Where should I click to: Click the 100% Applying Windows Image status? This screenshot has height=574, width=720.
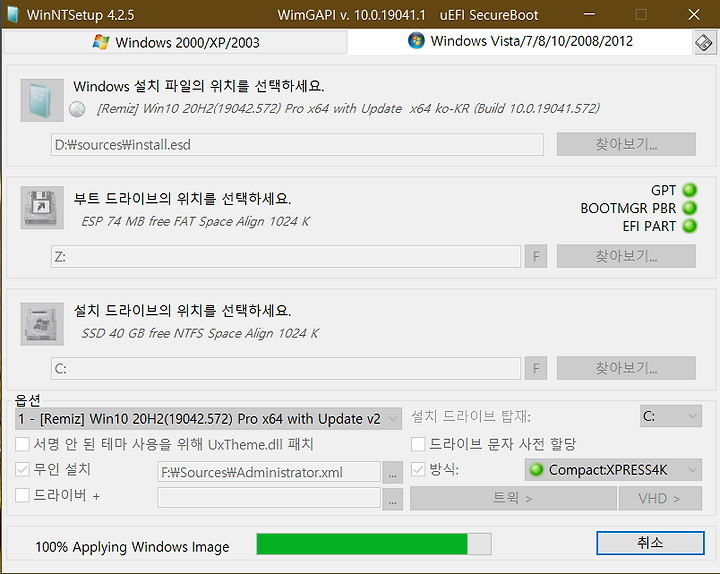132,547
